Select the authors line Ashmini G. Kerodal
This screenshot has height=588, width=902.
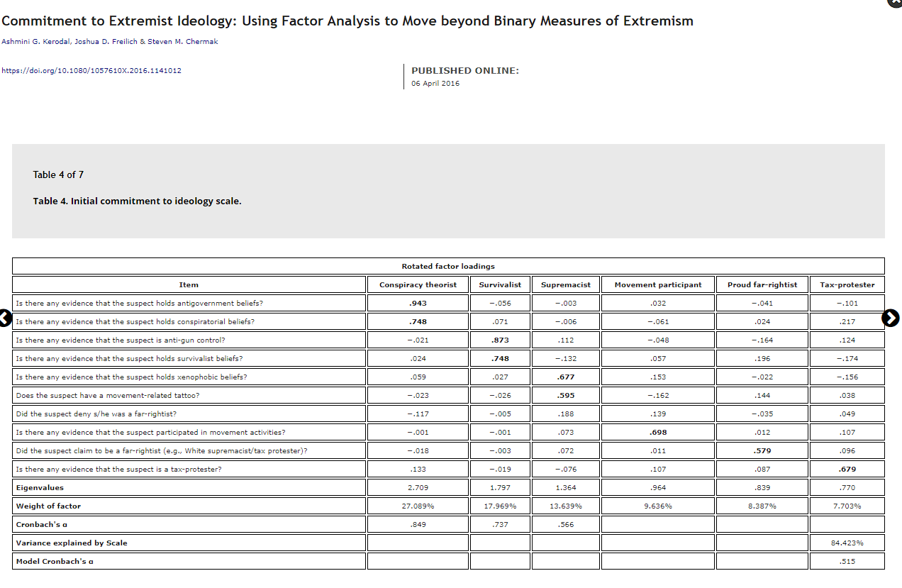coord(110,41)
